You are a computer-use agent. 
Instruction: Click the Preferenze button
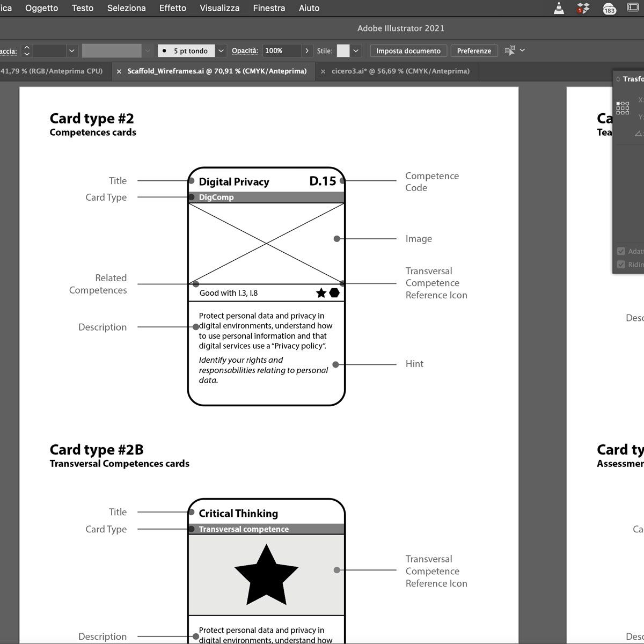tap(474, 51)
